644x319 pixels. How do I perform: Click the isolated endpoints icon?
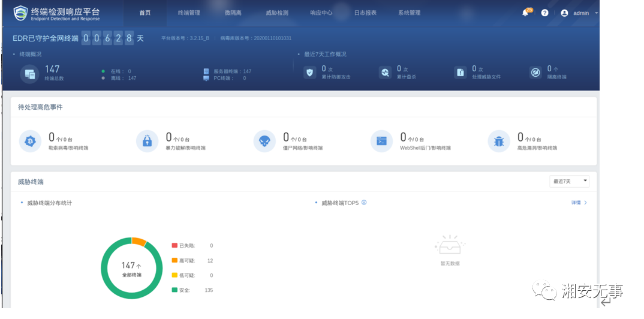click(x=535, y=73)
